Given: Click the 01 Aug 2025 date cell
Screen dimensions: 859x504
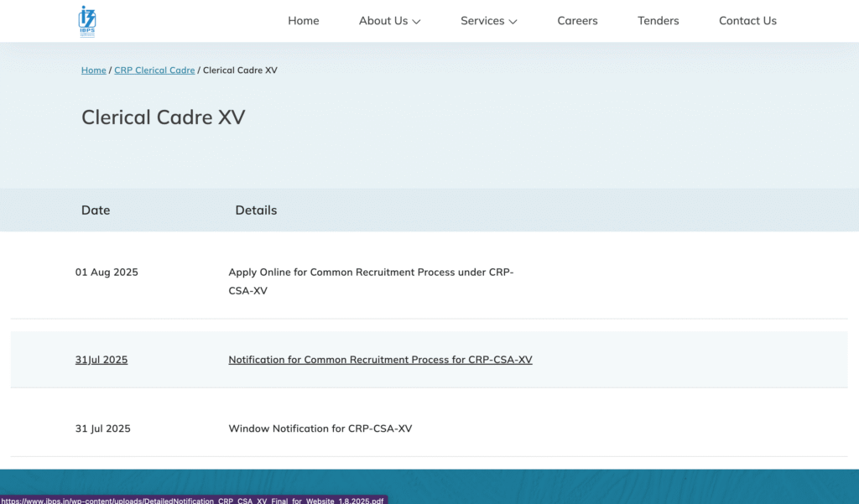Looking at the screenshot, I should (x=107, y=273).
